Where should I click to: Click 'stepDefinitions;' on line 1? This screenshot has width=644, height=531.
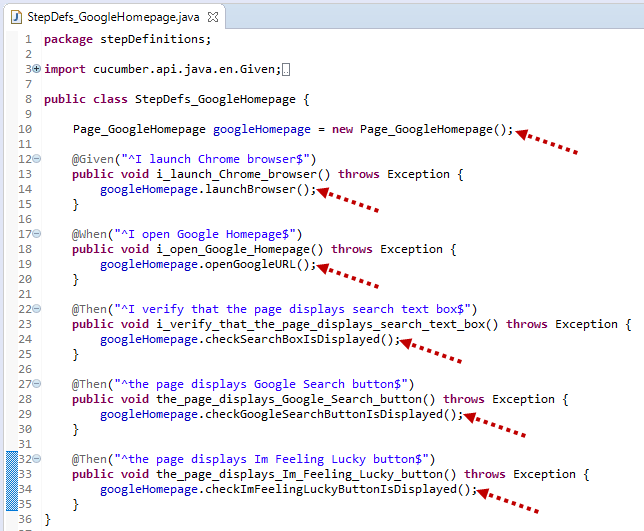click(x=156, y=39)
